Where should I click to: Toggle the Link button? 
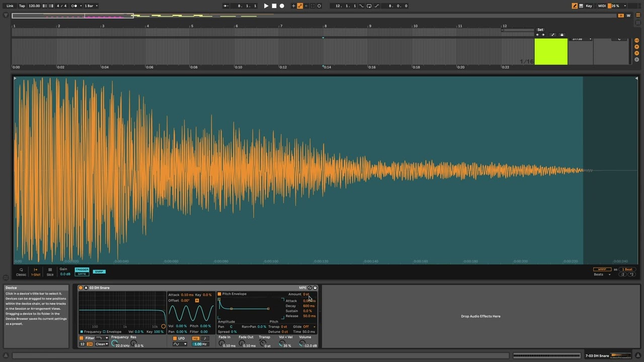point(10,6)
